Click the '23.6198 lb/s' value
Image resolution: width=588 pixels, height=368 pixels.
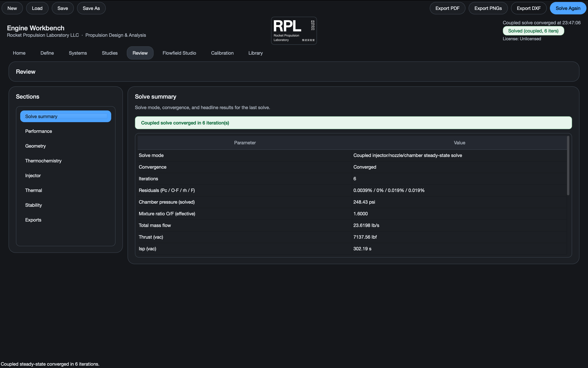(x=366, y=225)
